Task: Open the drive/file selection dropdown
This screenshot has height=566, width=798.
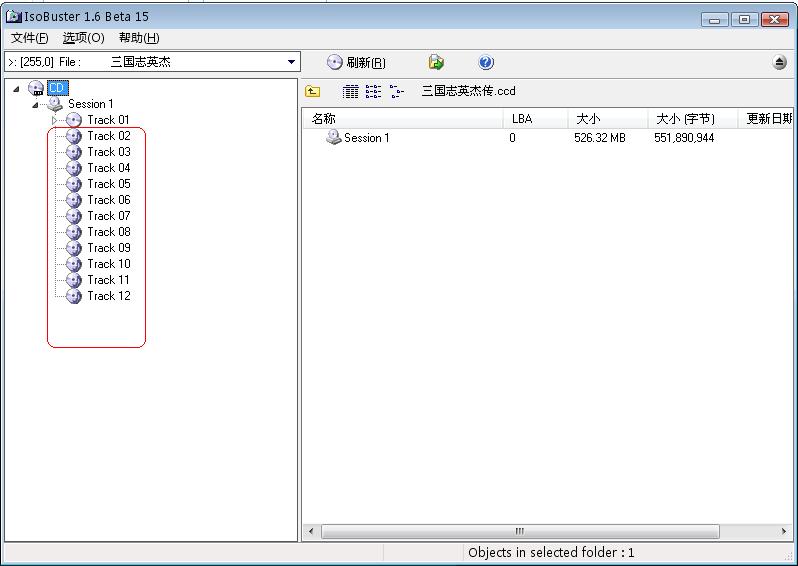Action: coord(291,62)
